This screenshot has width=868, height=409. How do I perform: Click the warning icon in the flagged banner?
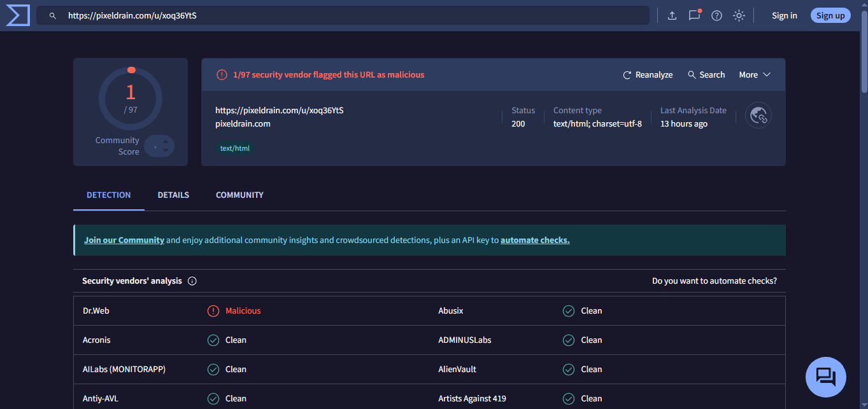(222, 75)
